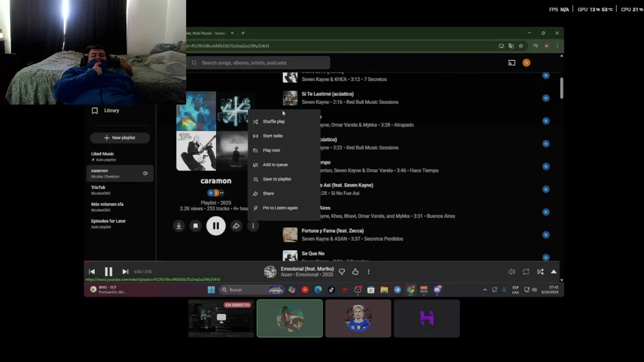Skip to previous track in player bar
This screenshot has height=362, width=644.
pos(92,271)
